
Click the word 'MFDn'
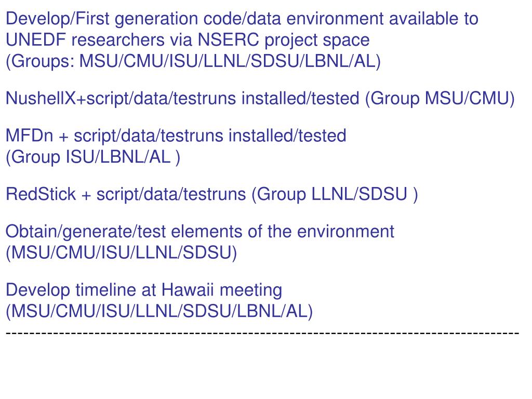(30, 136)
